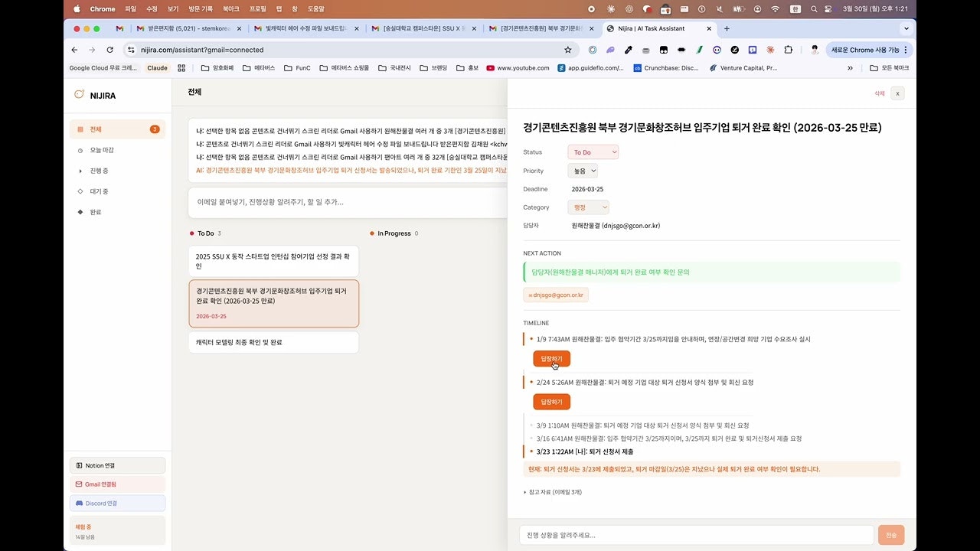Screen dimensions: 980x551
Task: Open the 전체 sidebar item
Action: point(117,129)
